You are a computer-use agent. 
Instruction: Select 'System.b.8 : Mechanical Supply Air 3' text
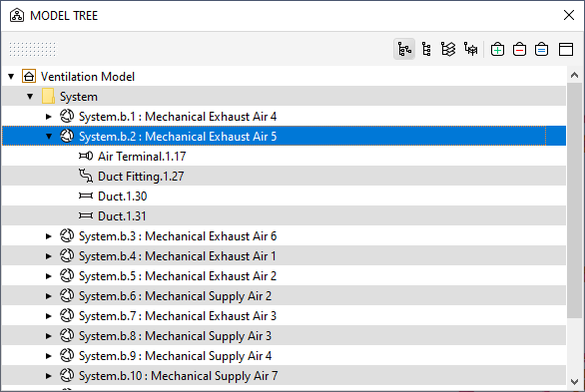(x=175, y=336)
